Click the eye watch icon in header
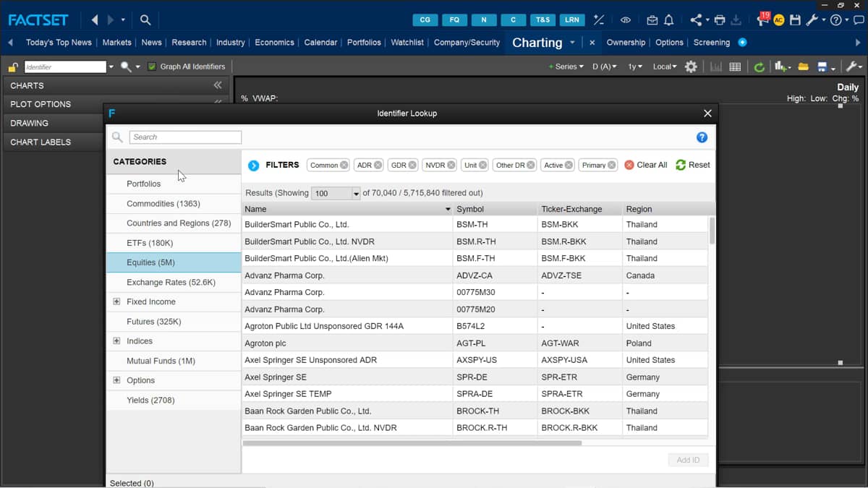Image resolution: width=868 pixels, height=488 pixels. coord(626,20)
